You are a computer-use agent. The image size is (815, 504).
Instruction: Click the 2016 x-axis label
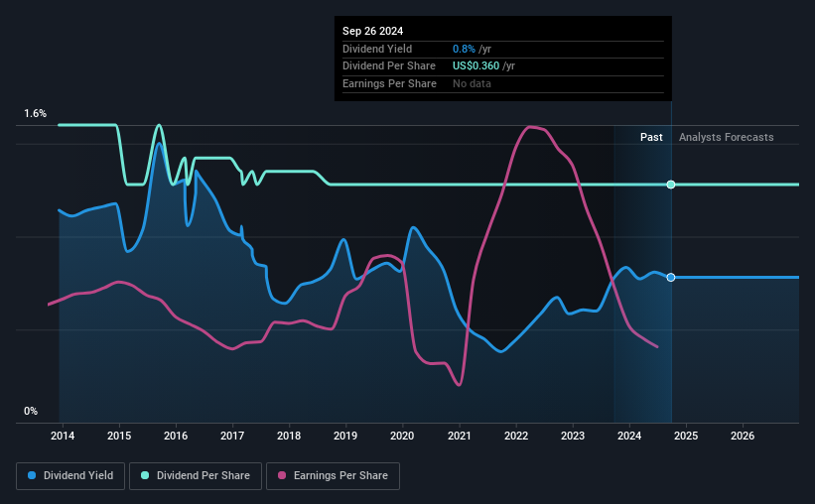(176, 436)
